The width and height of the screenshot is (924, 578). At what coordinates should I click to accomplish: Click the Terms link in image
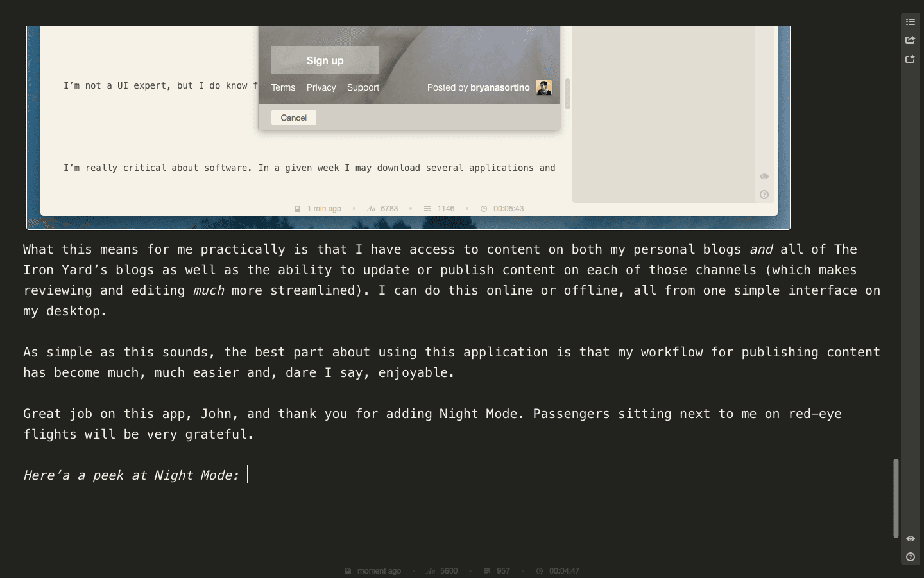pos(283,87)
